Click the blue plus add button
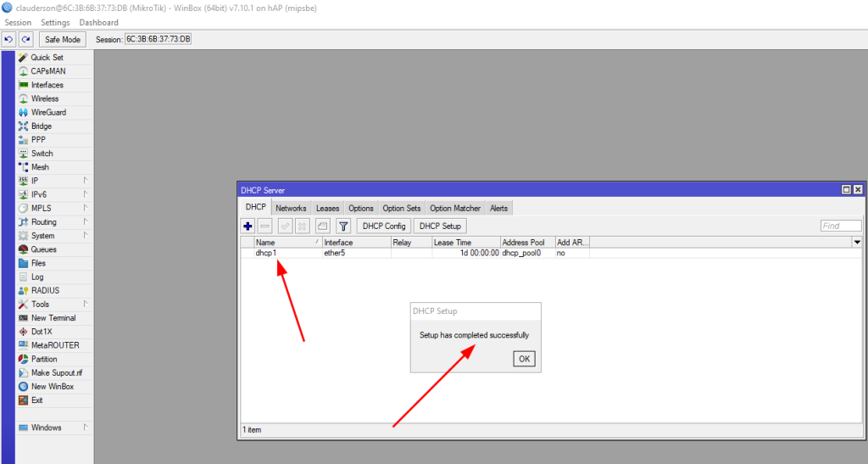 click(248, 226)
